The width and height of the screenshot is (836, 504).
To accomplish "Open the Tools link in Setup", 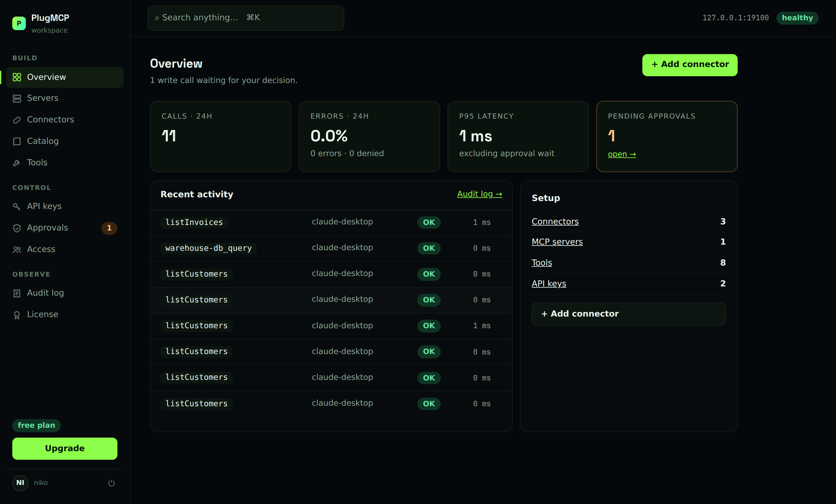I will coord(542,263).
